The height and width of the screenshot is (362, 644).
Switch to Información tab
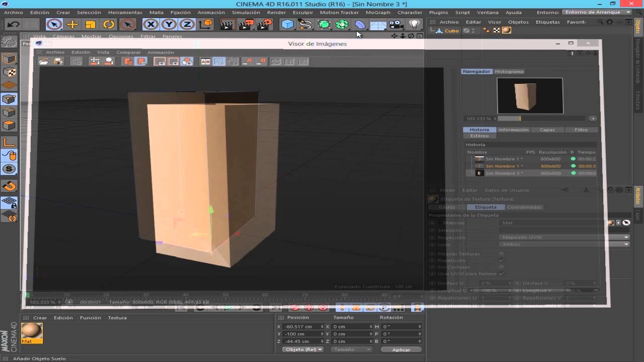(x=513, y=130)
